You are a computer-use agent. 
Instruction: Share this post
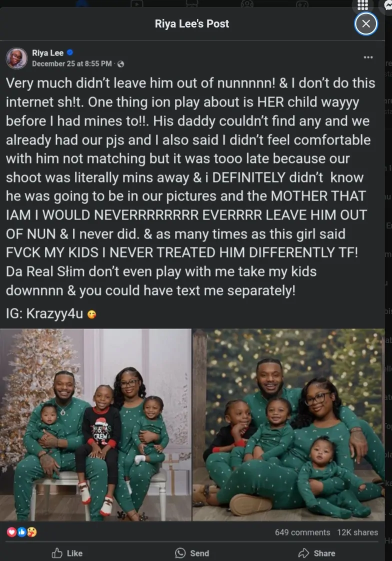point(316,553)
